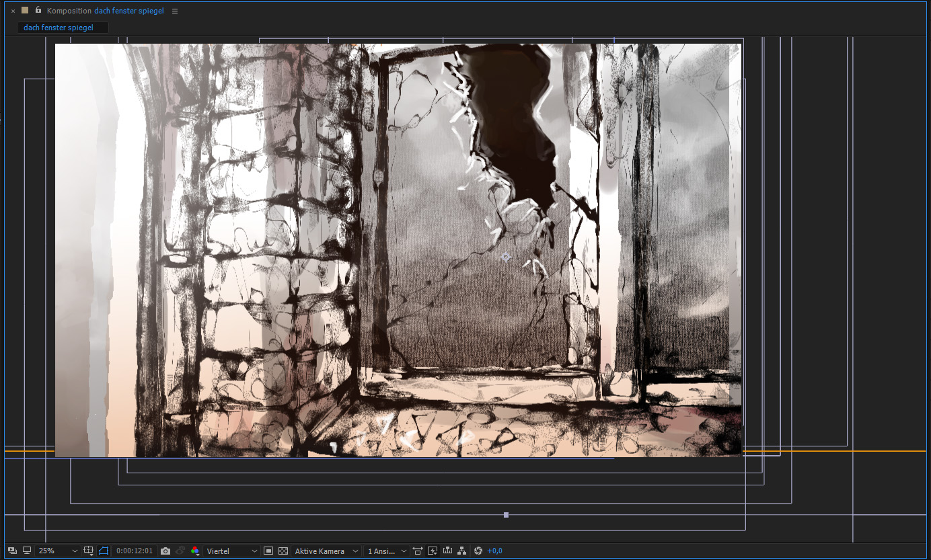Click the Reset Exposure aperture icon

478,551
